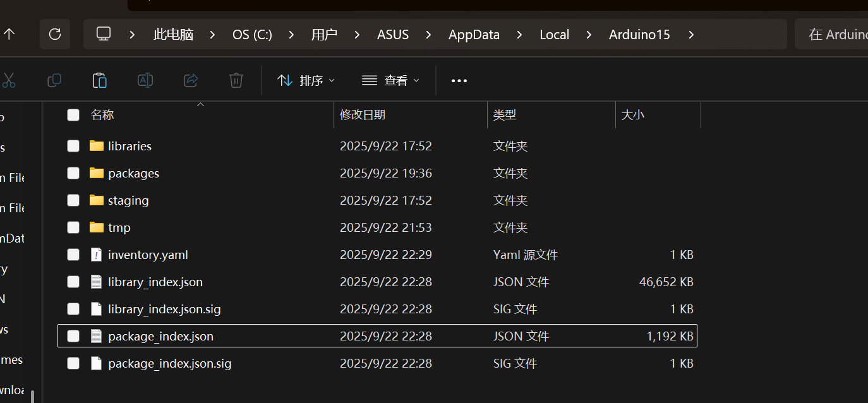
Task: Click the computer monitor icon in the address bar
Action: tap(104, 34)
